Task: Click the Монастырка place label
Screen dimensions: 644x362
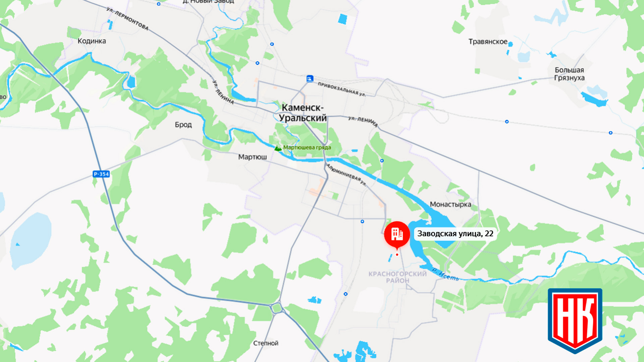Action: 450,204
